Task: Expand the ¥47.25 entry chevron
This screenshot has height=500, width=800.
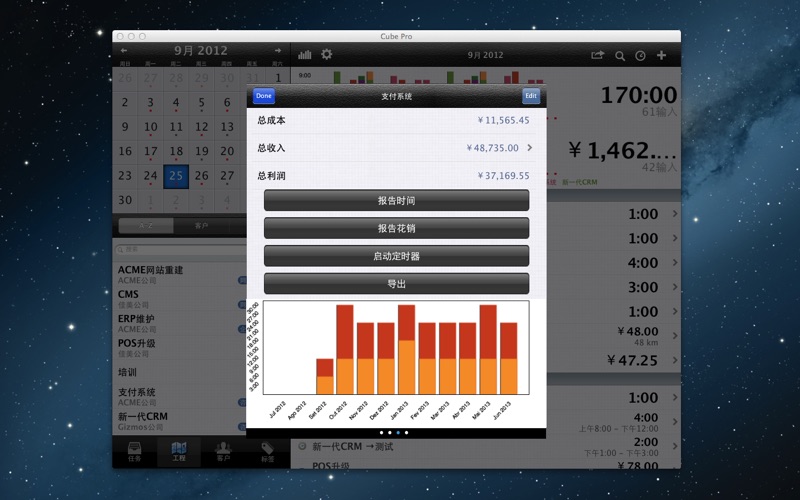Action: [674, 360]
